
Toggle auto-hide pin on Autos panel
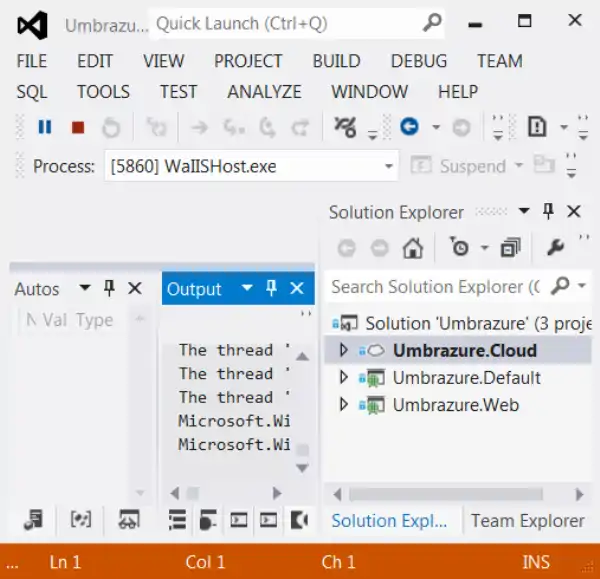tap(109, 288)
